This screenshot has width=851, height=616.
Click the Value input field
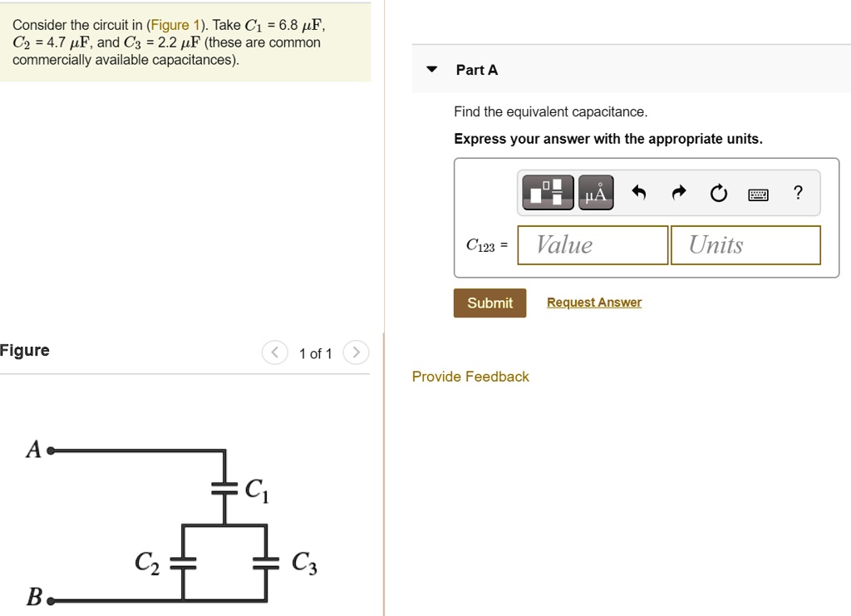tap(592, 244)
